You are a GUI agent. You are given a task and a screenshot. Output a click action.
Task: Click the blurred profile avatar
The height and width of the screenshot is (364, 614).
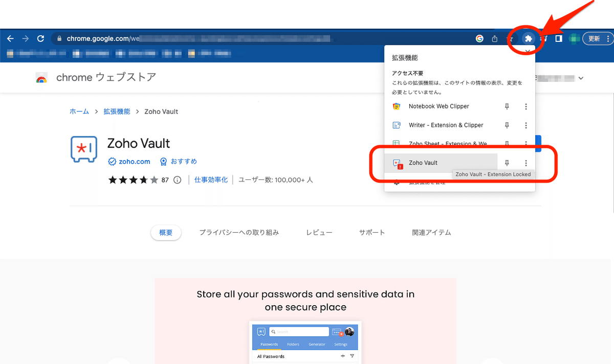pos(575,38)
